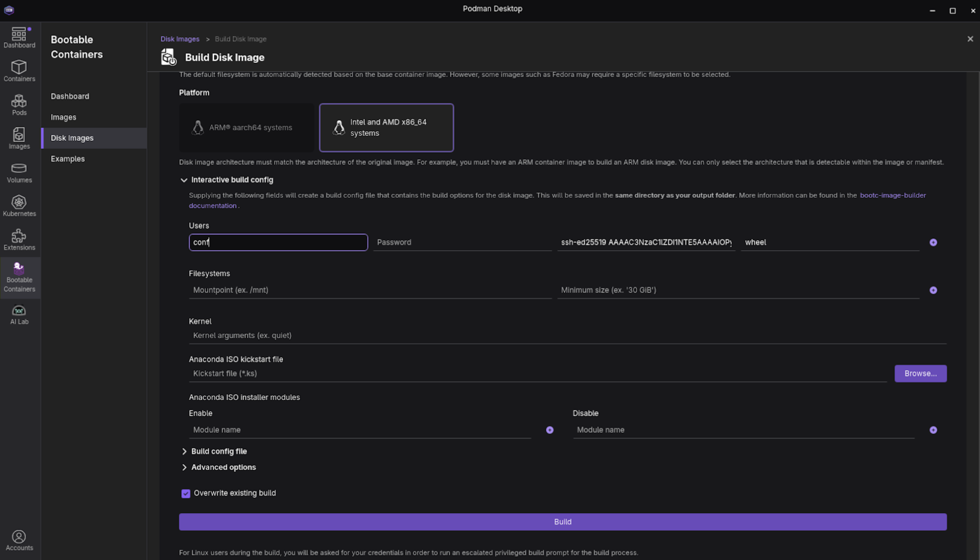The width and height of the screenshot is (980, 560).
Task: Switch to Images in Bootable Containers menu
Action: 63,117
